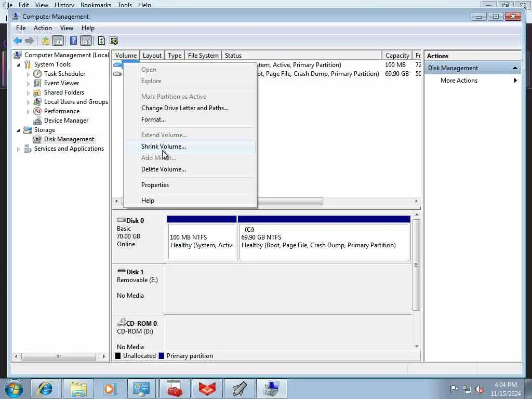
Task: Select the System Tools icon
Action: click(x=28, y=64)
